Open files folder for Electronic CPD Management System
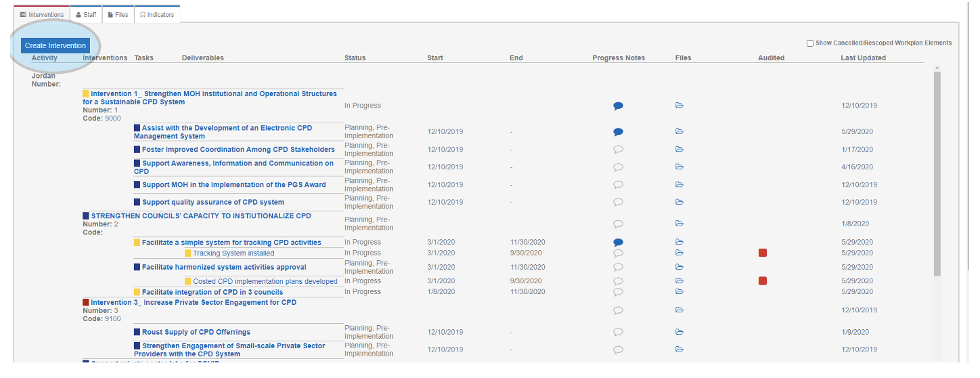This screenshot has height=378, width=980. pyautogui.click(x=680, y=131)
